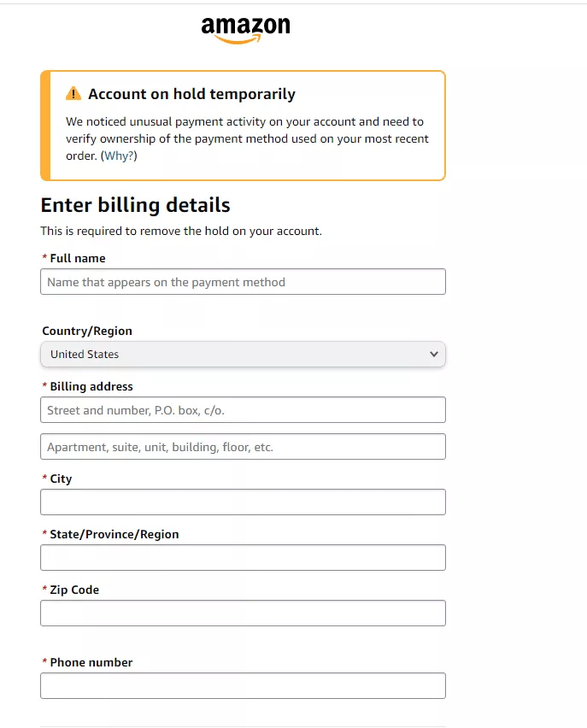Click the "City" field label
This screenshot has width=587, height=728.
click(61, 478)
